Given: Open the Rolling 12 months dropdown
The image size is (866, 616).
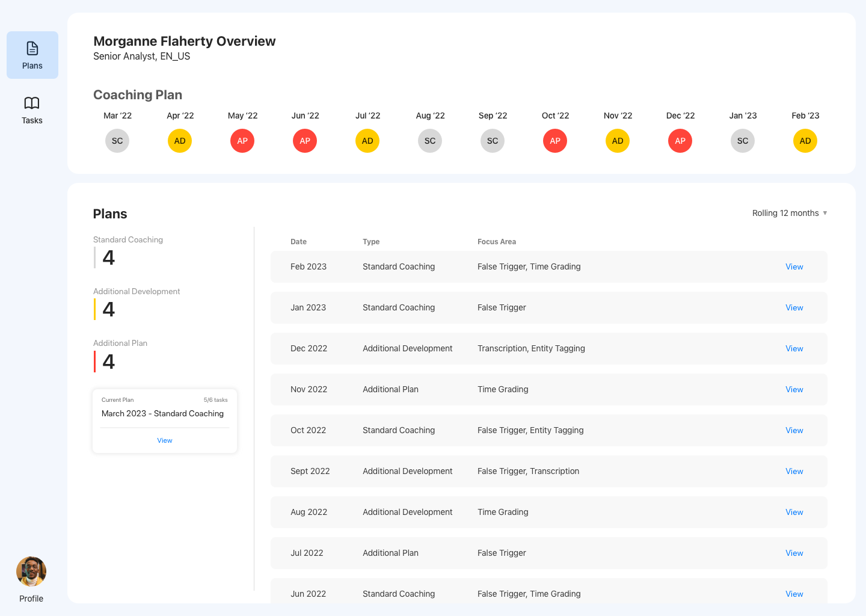Looking at the screenshot, I should click(790, 213).
